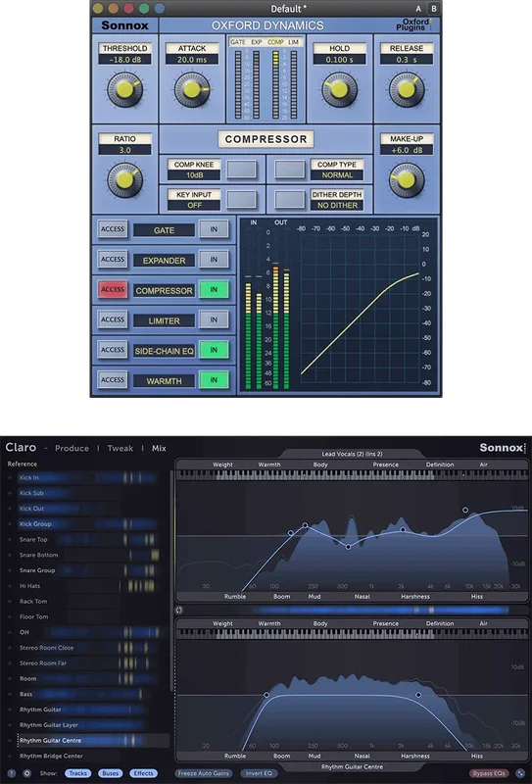Toggle Gate IN button
532x784 pixels.
[x=214, y=229]
